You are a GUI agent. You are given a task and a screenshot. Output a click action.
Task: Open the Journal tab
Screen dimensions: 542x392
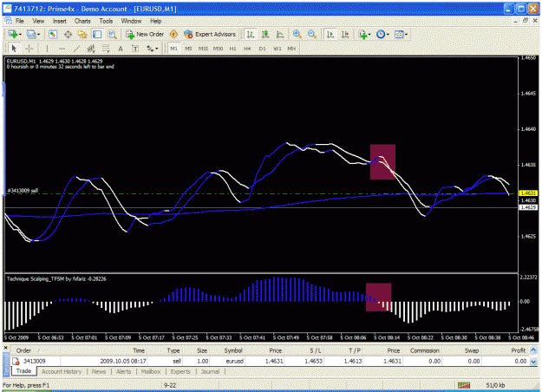coord(210,371)
